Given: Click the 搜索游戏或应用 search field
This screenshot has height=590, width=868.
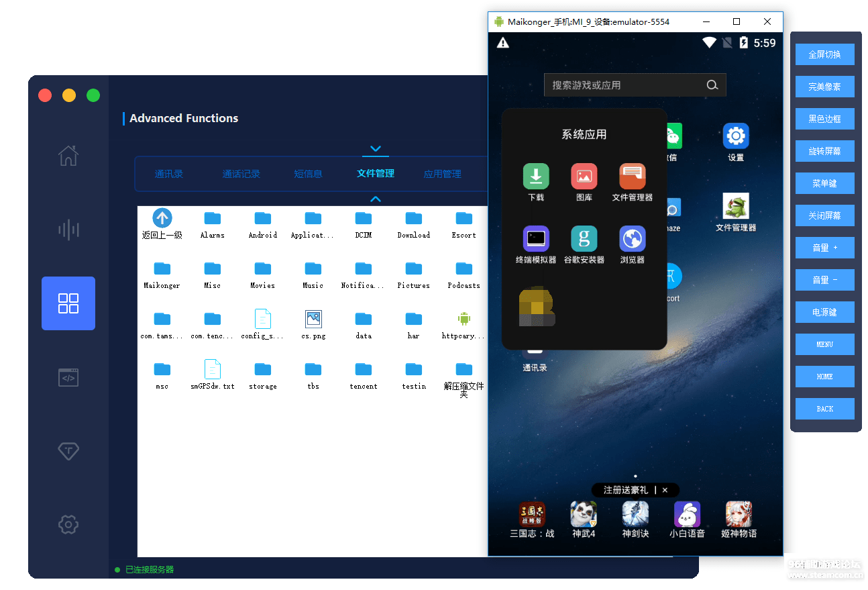Looking at the screenshot, I should pyautogui.click(x=624, y=85).
